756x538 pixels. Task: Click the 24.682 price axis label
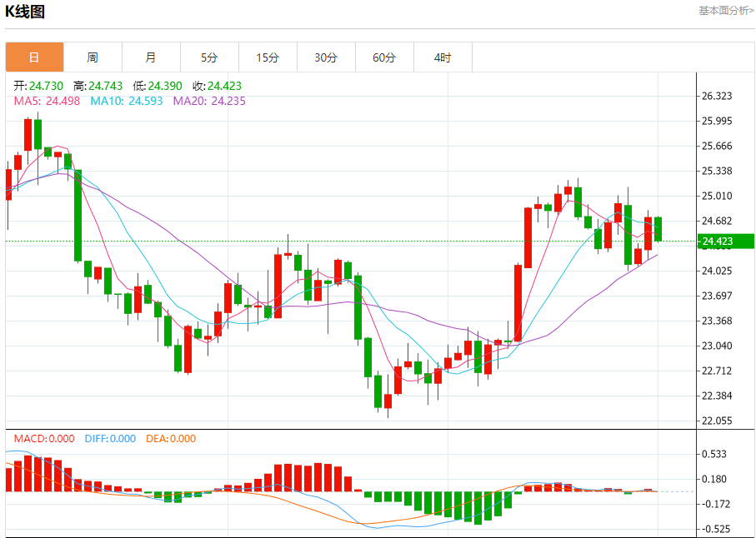click(x=718, y=221)
